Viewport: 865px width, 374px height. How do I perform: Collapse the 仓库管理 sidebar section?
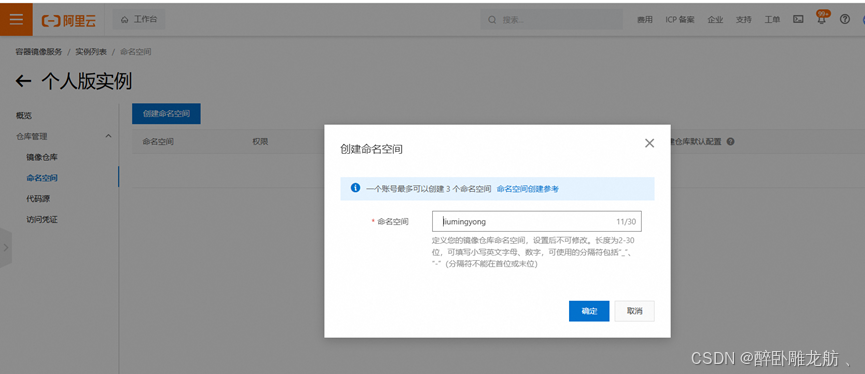(109, 136)
